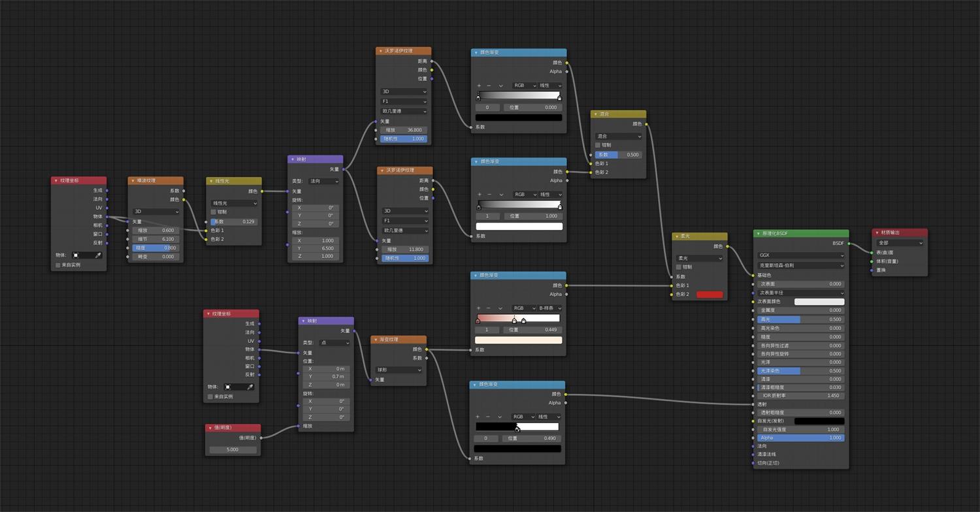Open 全部 target dropdown in 材质输出 node

point(900,243)
